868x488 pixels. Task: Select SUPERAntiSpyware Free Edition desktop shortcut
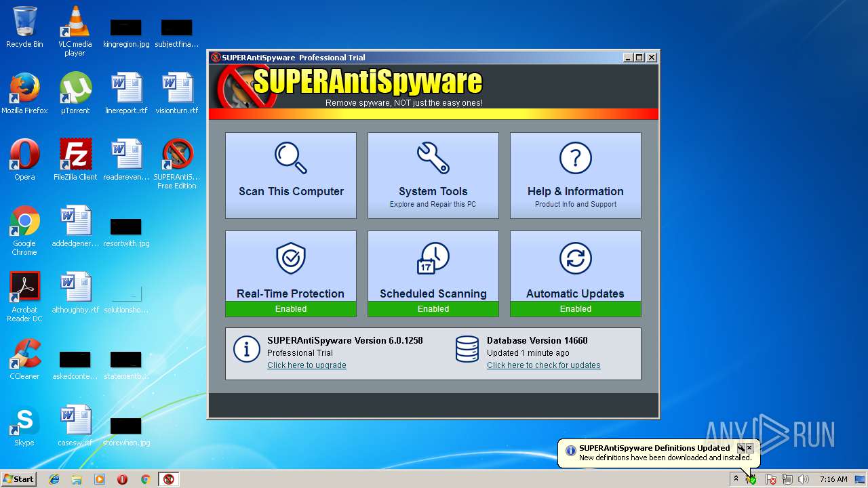[177, 164]
